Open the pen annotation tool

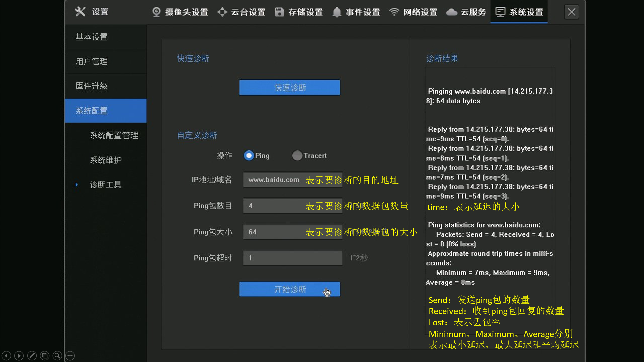(x=32, y=355)
